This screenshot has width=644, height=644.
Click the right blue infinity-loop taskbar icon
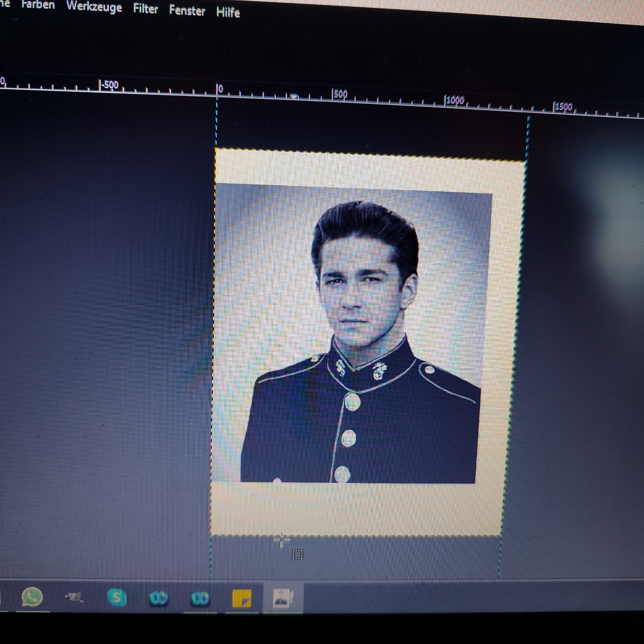200,598
